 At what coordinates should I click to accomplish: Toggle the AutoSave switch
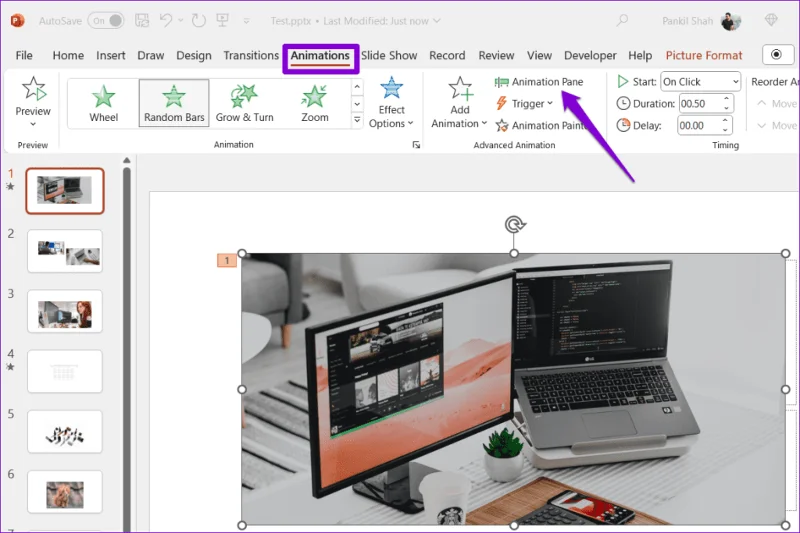coord(106,21)
